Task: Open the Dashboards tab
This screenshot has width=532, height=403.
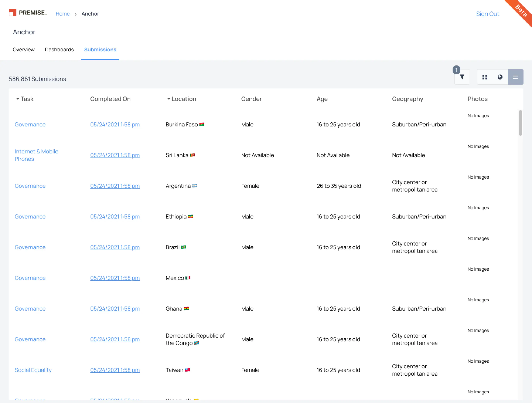Action: click(59, 50)
